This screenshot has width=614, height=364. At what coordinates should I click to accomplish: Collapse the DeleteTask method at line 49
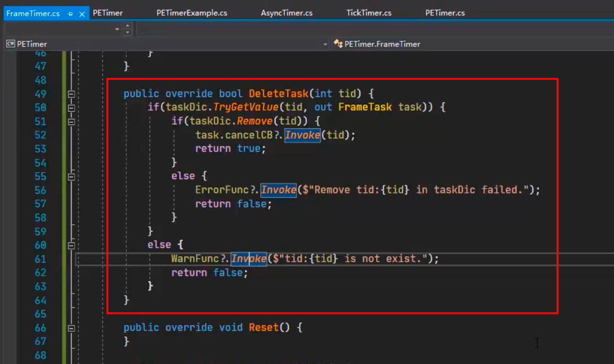71,94
